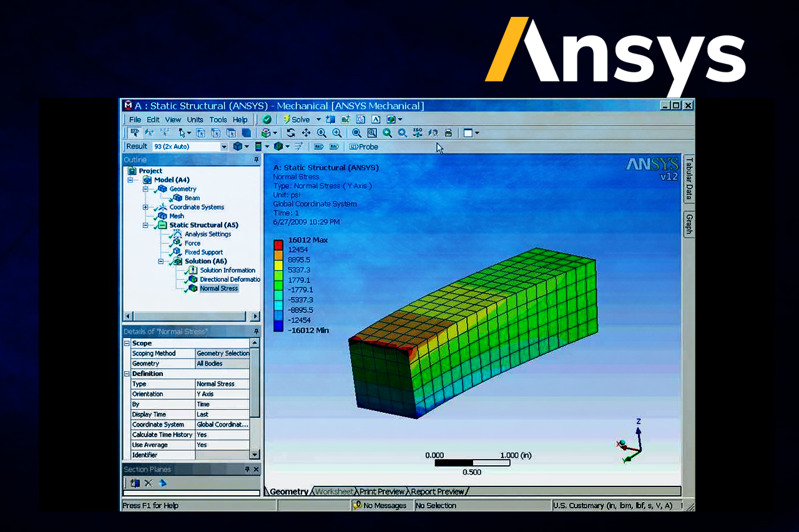Show the Min value label
Image resolution: width=799 pixels, height=532 pixels.
334,147
